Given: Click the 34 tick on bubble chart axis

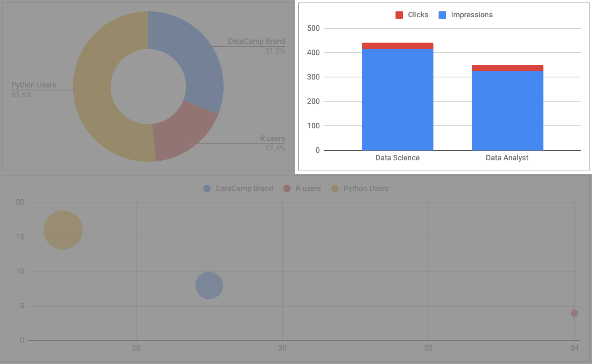Looking at the screenshot, I should 574,348.
